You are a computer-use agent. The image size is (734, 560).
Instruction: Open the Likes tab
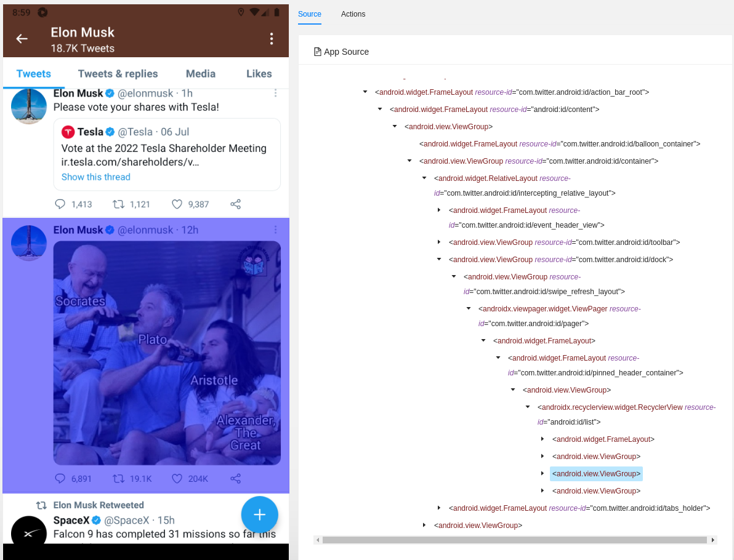click(259, 73)
